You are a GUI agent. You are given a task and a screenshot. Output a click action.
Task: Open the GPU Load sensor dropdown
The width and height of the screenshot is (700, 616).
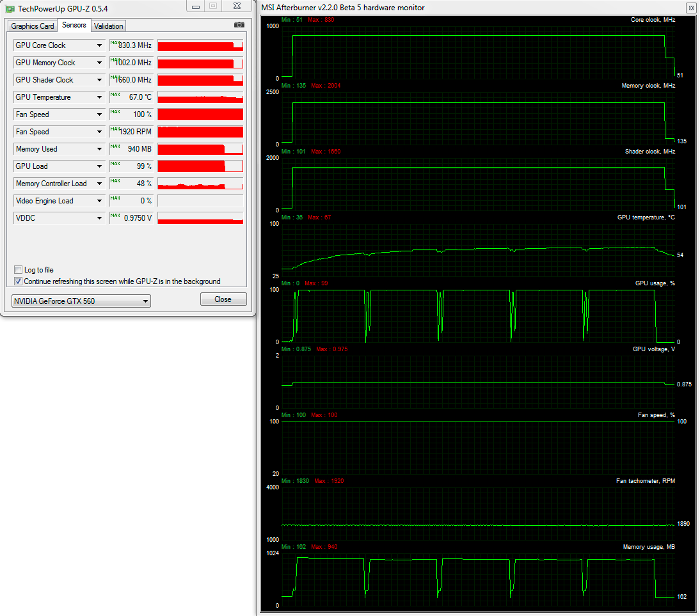[100, 166]
